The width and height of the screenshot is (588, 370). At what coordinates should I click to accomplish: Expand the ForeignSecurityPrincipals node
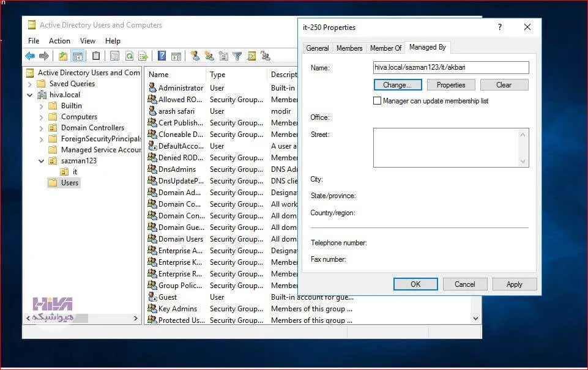[x=41, y=139]
